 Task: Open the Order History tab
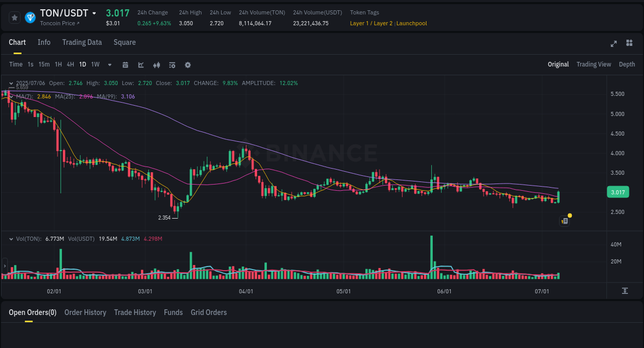point(85,312)
